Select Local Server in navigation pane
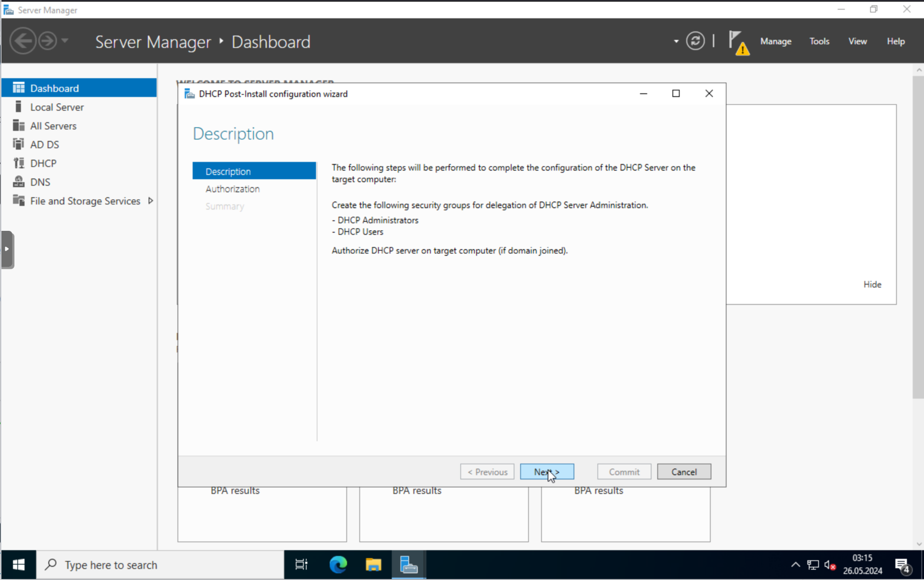Viewport: 924px width, 580px height. coord(79,107)
